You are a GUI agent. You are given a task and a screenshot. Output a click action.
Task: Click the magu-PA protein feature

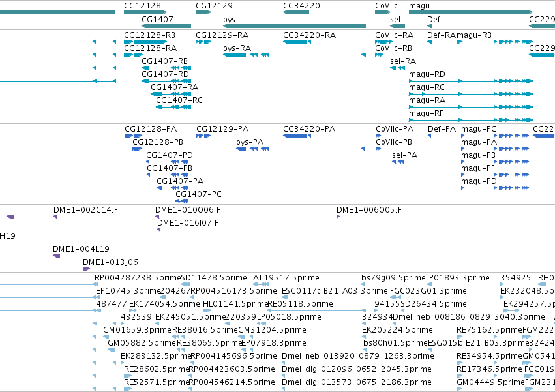pyautogui.click(x=495, y=149)
